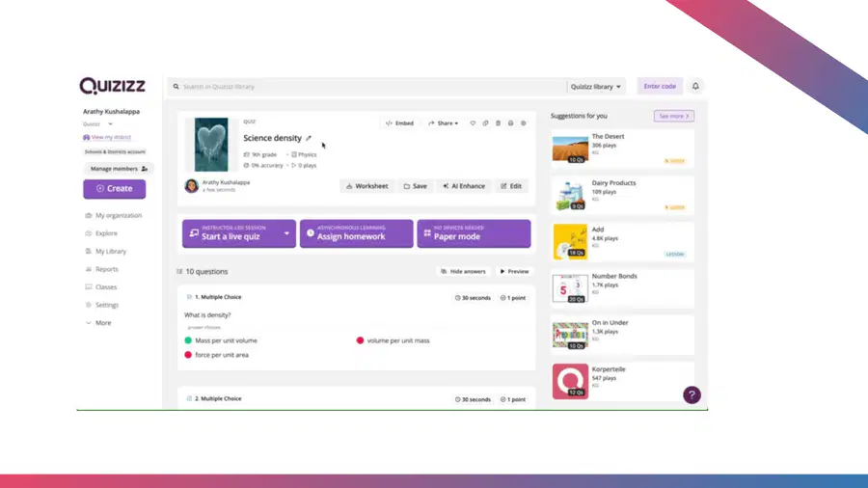Screen dimensions: 868x488
Task: Click the Embed button
Action: (x=399, y=123)
